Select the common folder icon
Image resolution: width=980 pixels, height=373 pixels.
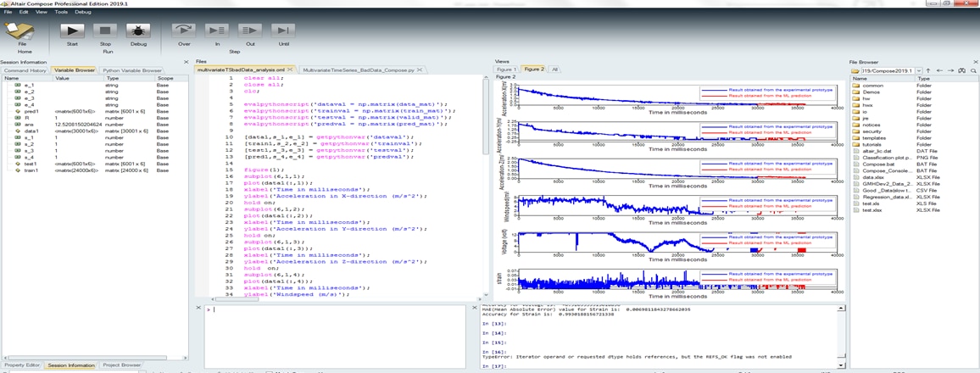[x=856, y=86]
